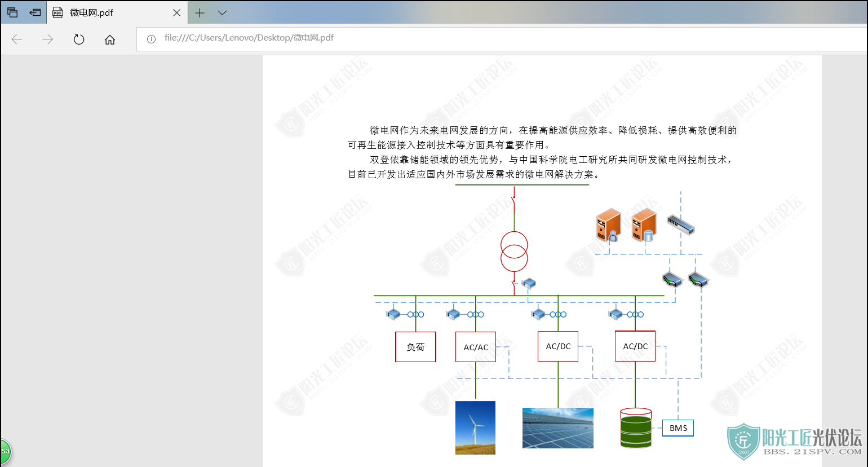Click the green badge numbered 53
Viewport: 868px width, 467px height.
tap(5, 451)
